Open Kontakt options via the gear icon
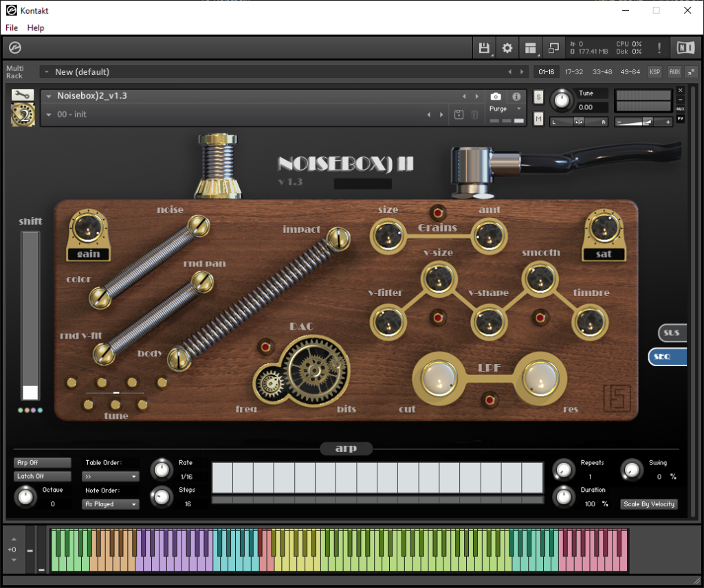704x588 pixels. 507,48
